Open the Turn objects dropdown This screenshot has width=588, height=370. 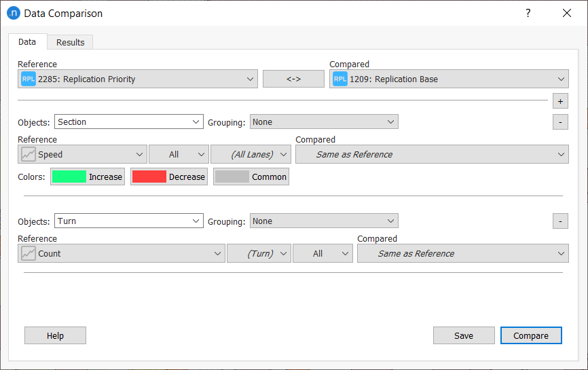(128, 221)
